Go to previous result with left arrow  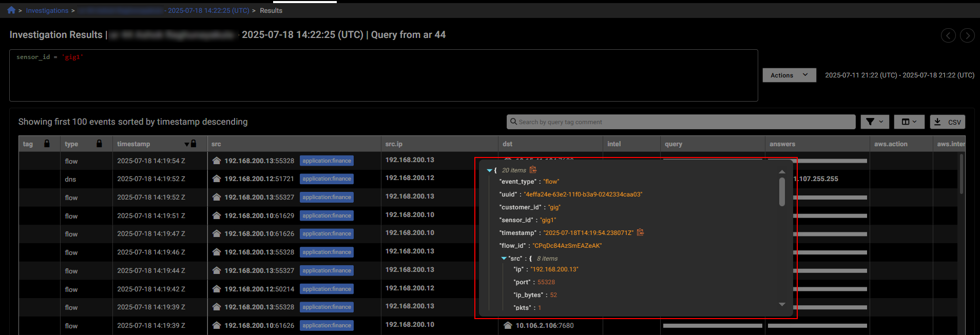pos(948,35)
